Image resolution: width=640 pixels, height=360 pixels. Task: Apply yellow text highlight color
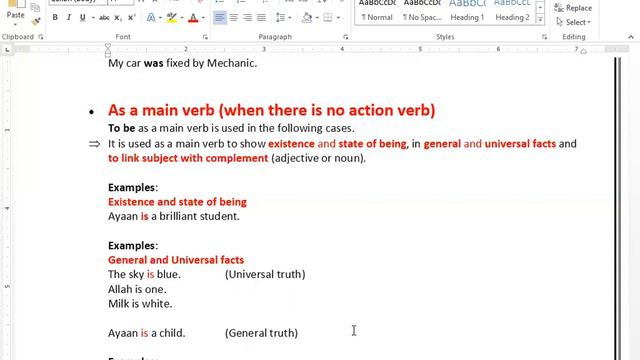pyautogui.click(x=172, y=18)
